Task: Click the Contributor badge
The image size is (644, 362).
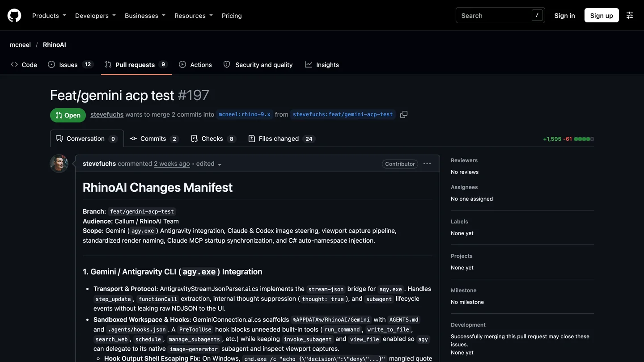Action: point(400,164)
